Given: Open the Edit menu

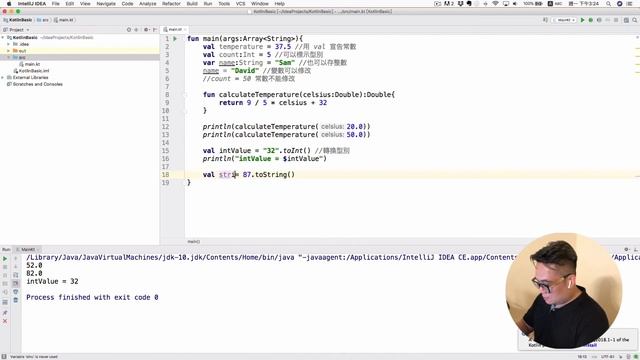Looking at the screenshot, I should point(70,4).
